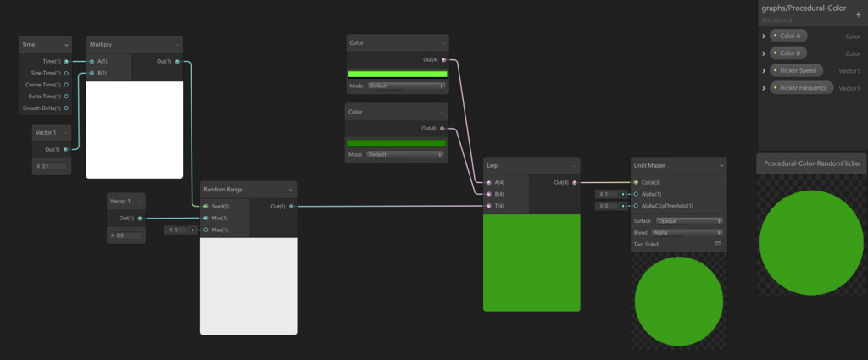The image size is (868, 360).
Task: Click Out(4) port of the dark green Color node
Action: [442, 128]
